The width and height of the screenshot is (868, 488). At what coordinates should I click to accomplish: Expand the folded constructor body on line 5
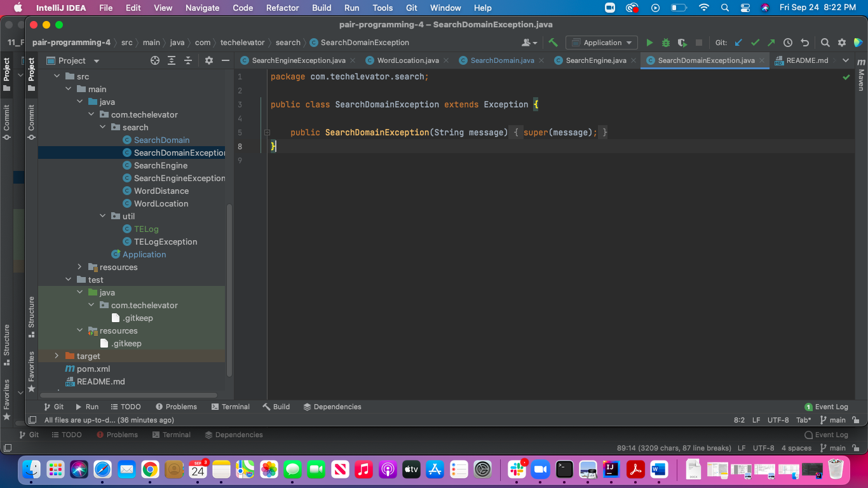267,132
